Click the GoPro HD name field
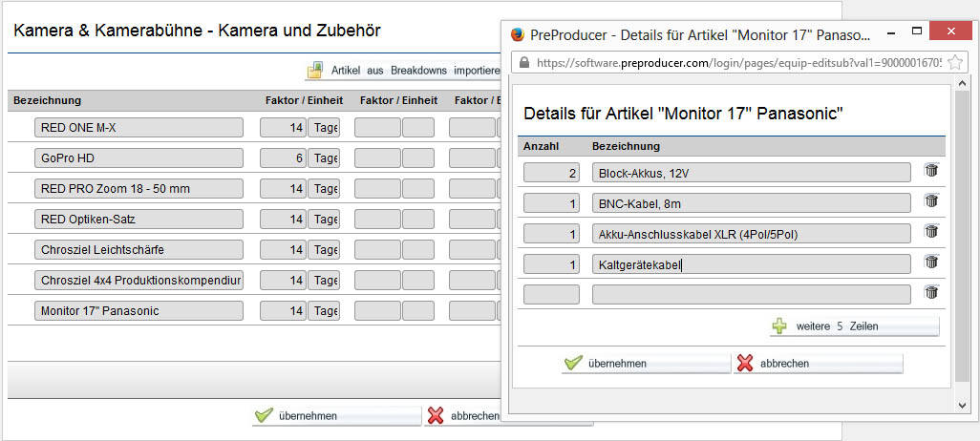This screenshot has width=980, height=441. pyautogui.click(x=138, y=158)
